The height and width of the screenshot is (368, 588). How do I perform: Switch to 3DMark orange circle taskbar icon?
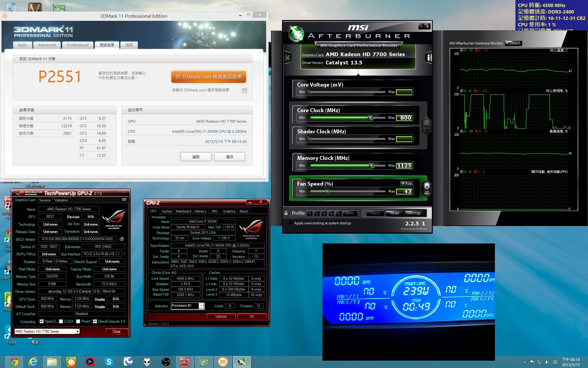223,362
